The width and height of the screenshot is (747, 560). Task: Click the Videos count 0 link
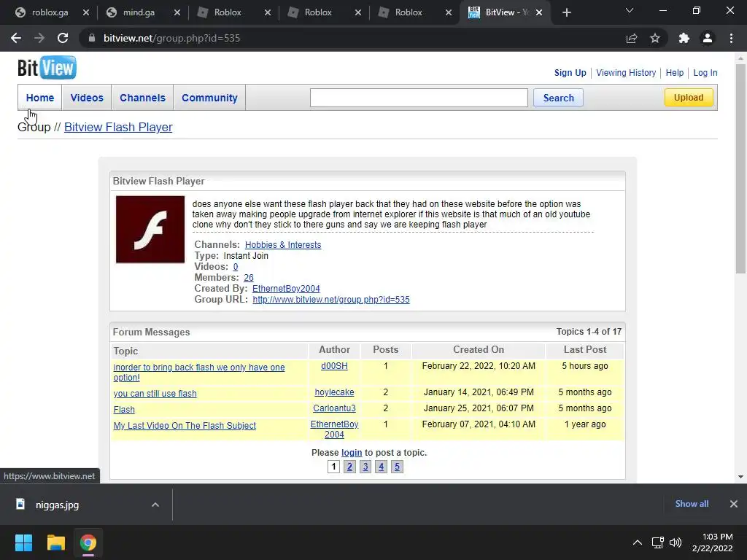(x=236, y=267)
